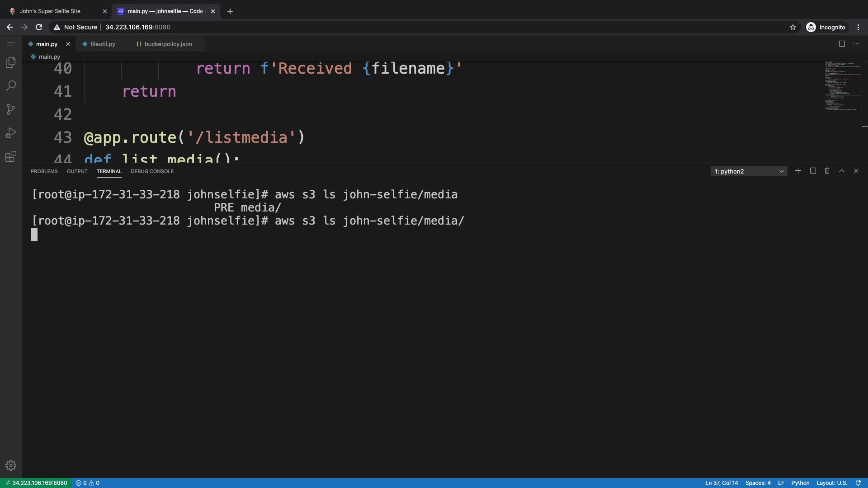Create new terminal with plus icon
Image resolution: width=868 pixels, height=488 pixels.
pos(798,171)
